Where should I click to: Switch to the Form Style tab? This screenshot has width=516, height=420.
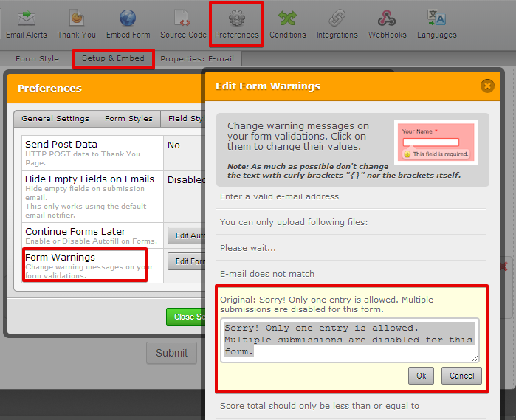coord(37,59)
